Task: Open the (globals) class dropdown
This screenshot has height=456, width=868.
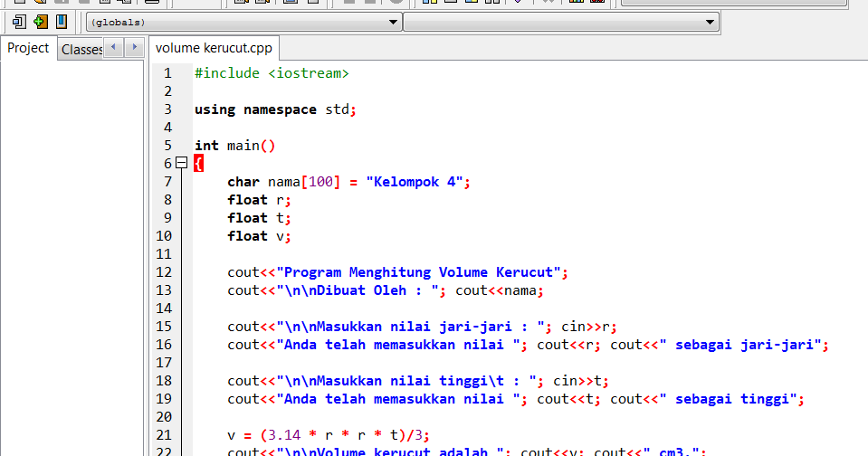Action: 243,22
